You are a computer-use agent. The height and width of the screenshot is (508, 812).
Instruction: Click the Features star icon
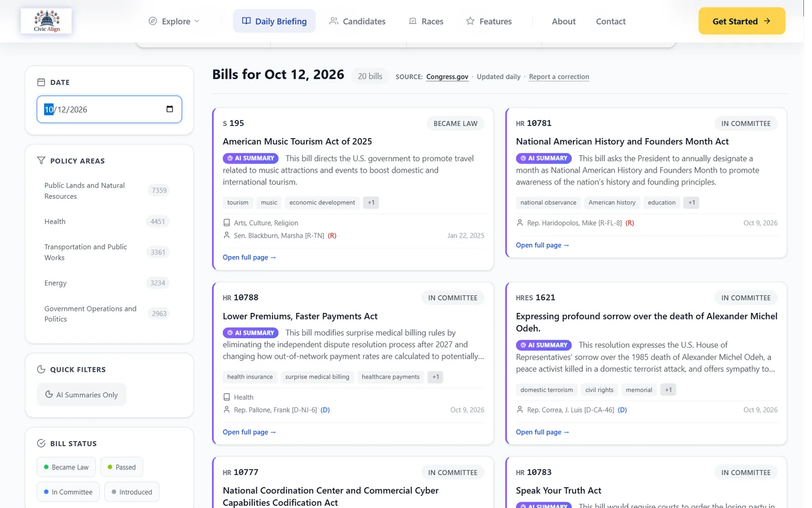(x=470, y=21)
